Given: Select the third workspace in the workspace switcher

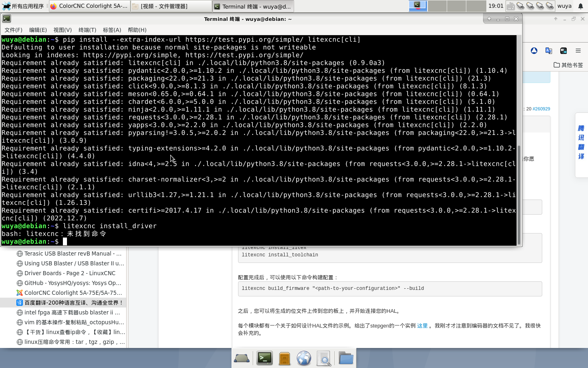Looking at the screenshot, I should pyautogui.click(x=456, y=6).
